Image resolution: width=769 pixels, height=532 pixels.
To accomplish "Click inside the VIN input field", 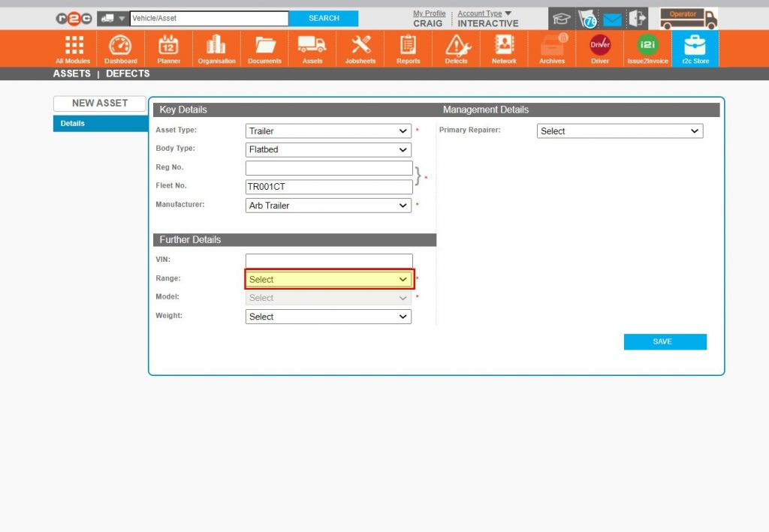I will (x=328, y=260).
